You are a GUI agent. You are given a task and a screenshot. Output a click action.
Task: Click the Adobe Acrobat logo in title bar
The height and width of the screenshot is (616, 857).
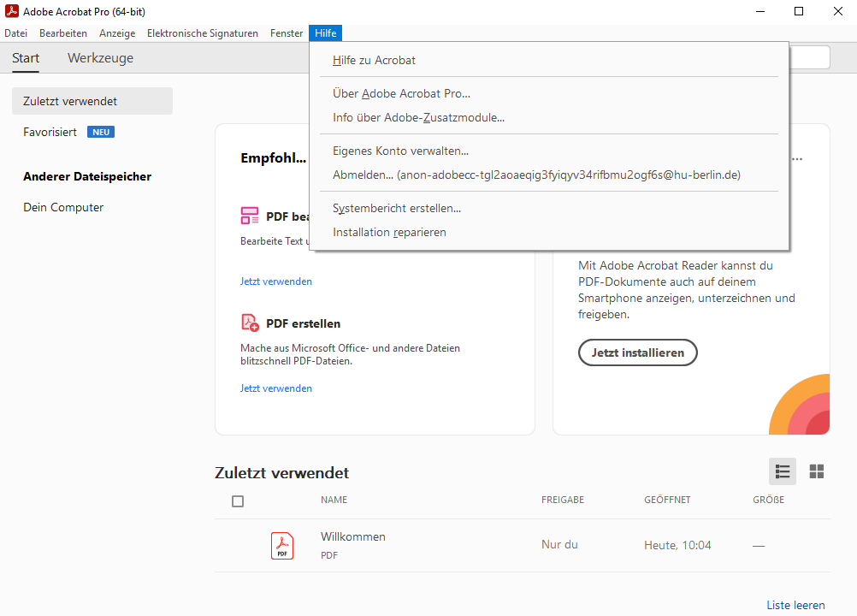pos(11,11)
